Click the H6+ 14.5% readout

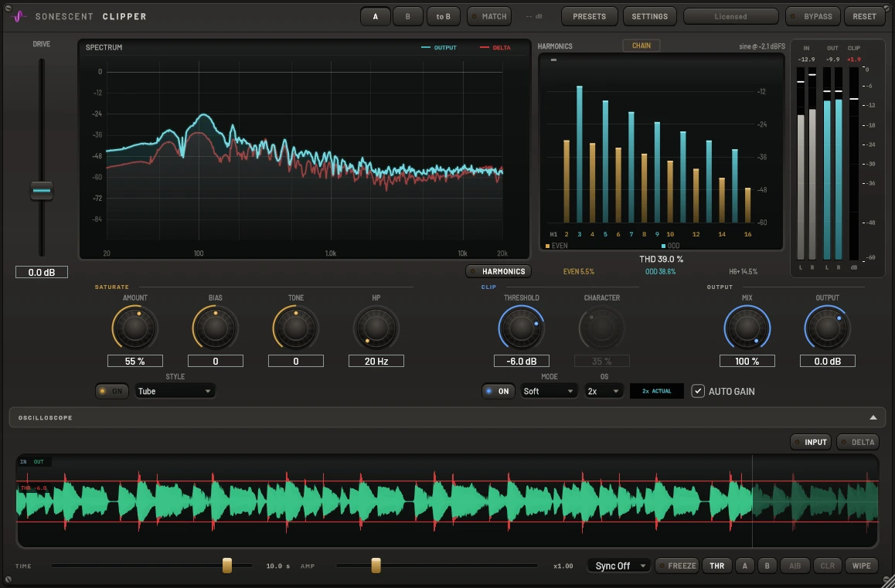pyautogui.click(x=744, y=272)
